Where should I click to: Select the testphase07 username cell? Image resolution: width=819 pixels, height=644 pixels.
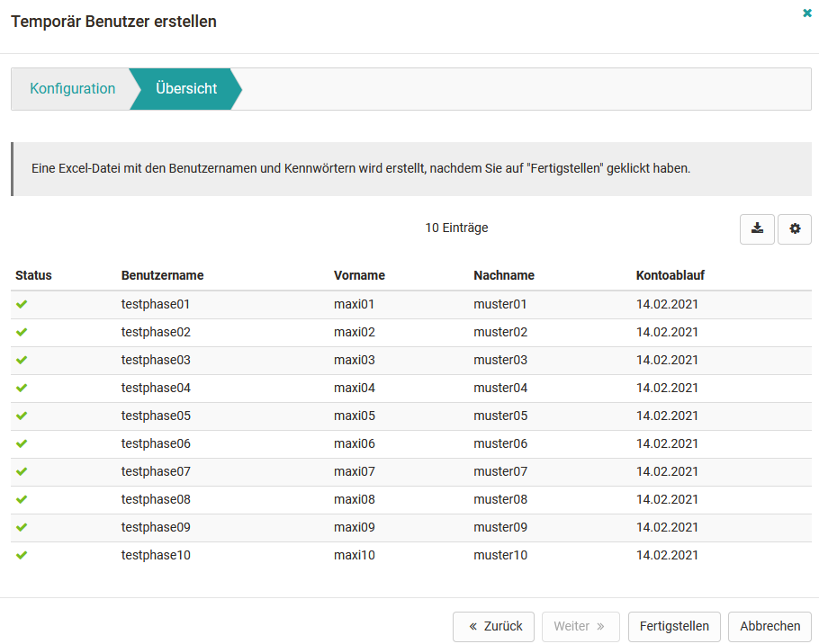click(156, 471)
